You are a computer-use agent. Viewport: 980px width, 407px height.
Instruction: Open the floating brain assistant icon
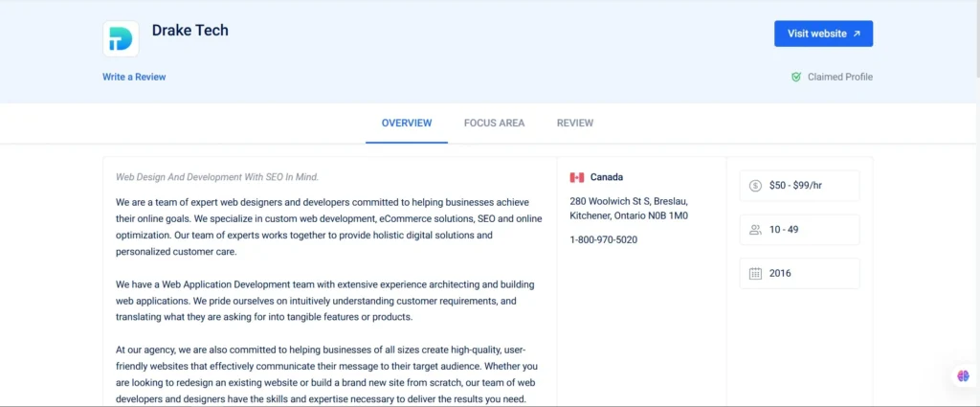tap(963, 375)
